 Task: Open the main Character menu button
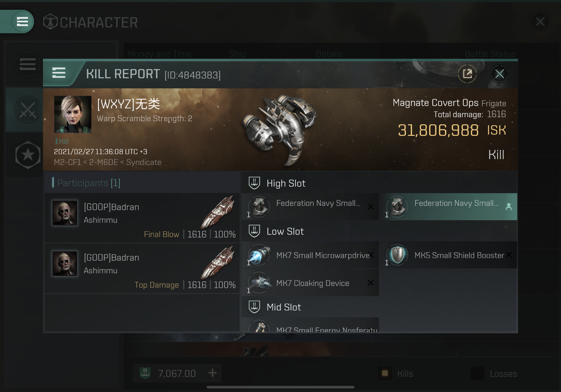click(x=22, y=22)
